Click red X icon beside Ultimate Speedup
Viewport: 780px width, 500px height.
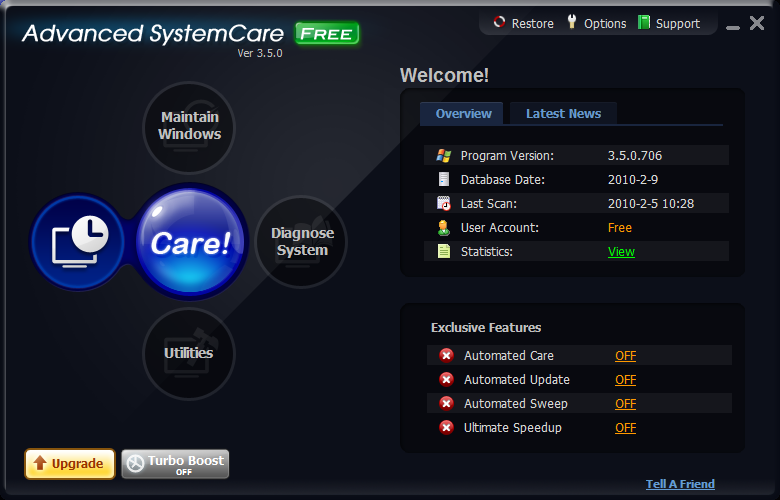pos(446,427)
